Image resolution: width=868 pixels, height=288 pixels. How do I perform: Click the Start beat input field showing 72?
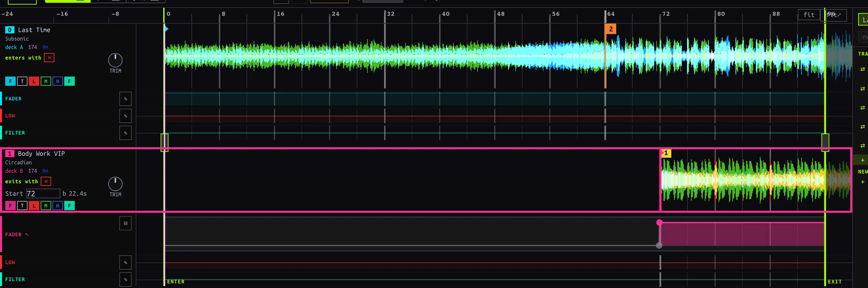point(43,193)
